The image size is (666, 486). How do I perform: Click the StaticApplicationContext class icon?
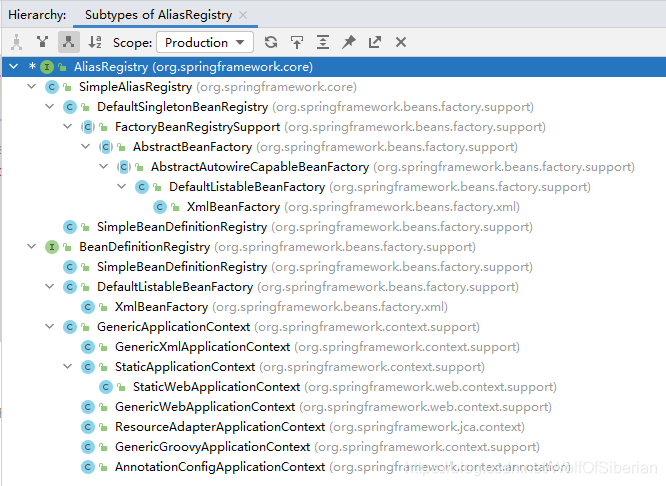(87, 367)
